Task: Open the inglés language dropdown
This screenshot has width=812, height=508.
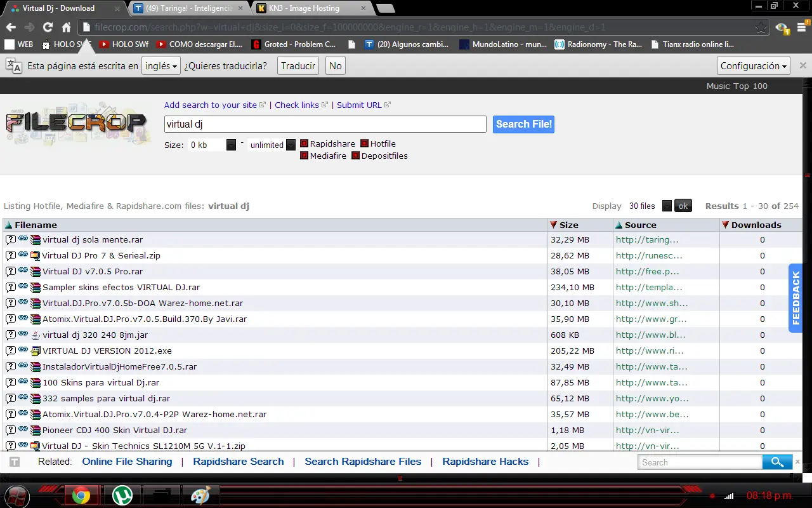Action: 161,66
